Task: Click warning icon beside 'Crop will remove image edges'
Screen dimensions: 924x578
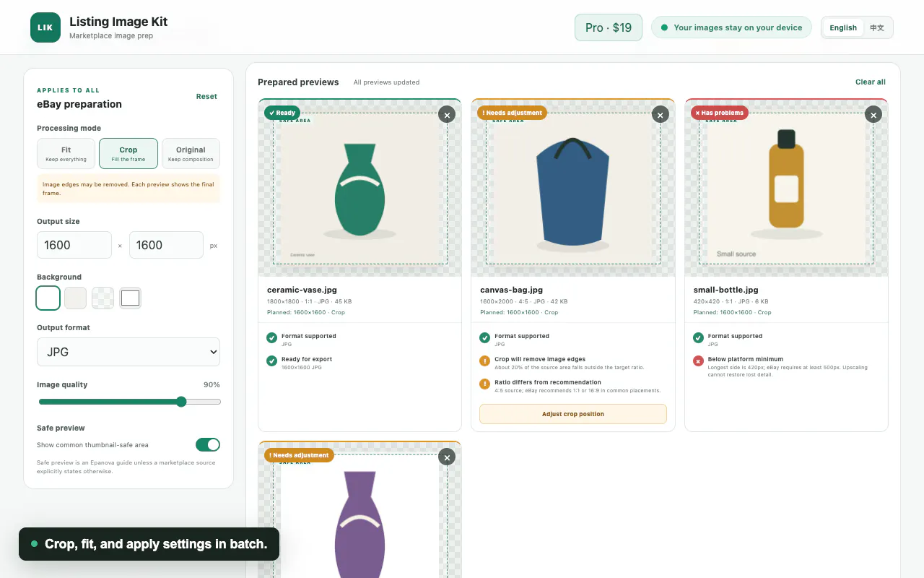Action: pos(485,361)
